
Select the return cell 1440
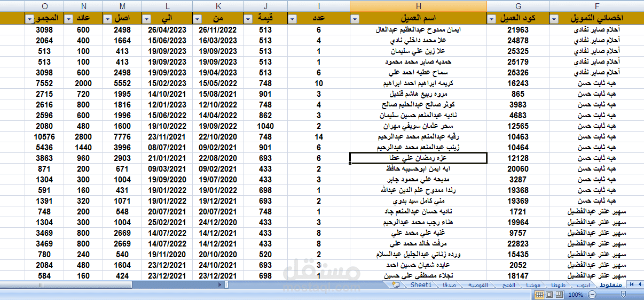coord(83,148)
